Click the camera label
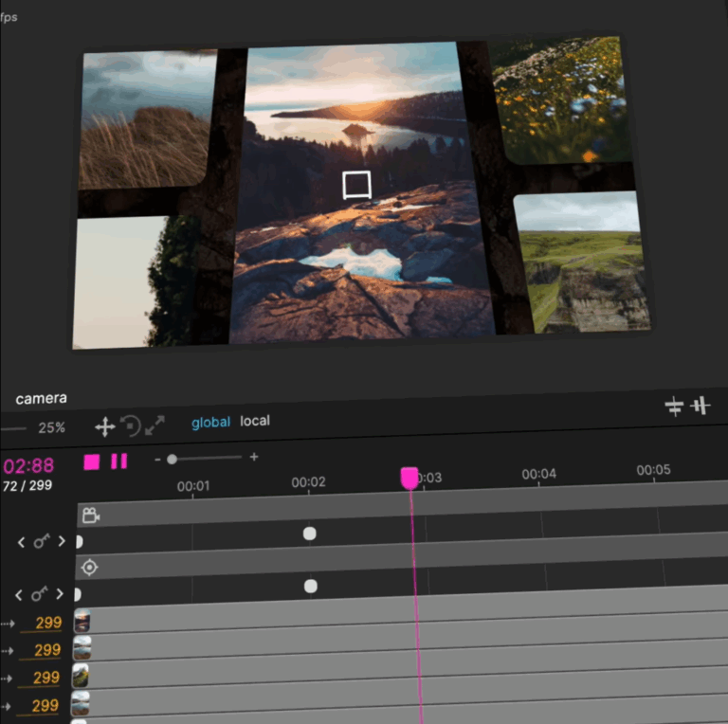The height and width of the screenshot is (724, 728). (42, 398)
